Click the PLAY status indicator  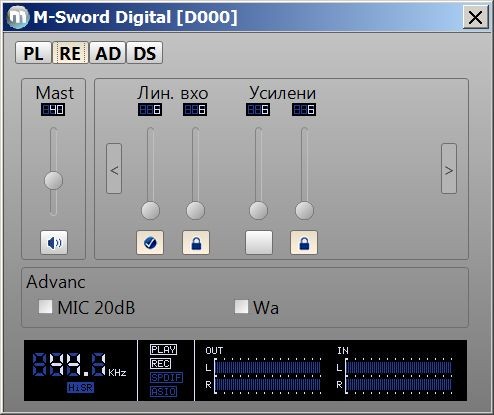163,350
